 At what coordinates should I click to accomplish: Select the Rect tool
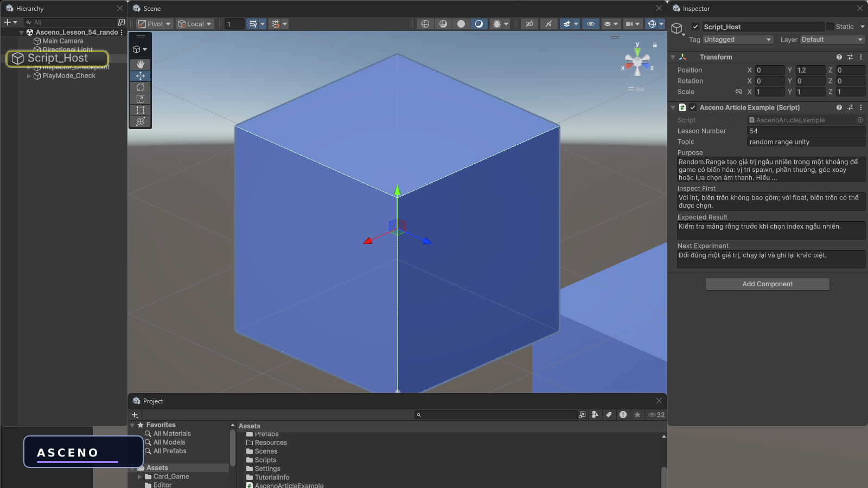(140, 110)
